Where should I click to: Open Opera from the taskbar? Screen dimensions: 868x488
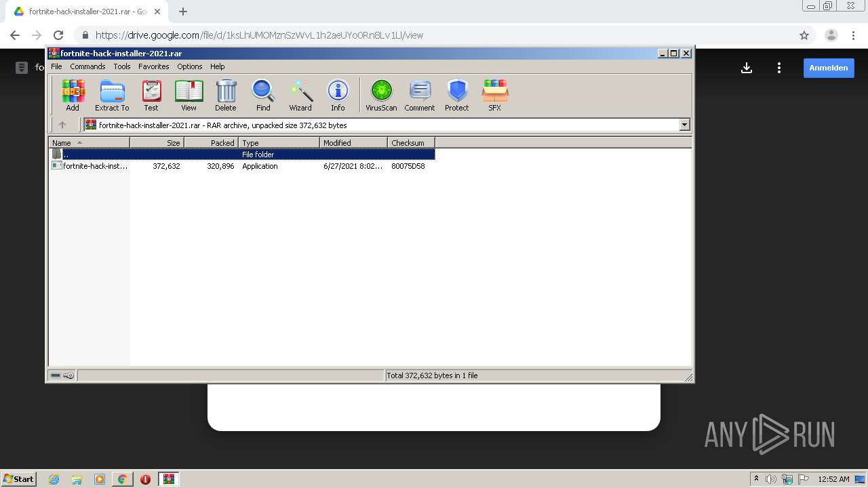[145, 479]
